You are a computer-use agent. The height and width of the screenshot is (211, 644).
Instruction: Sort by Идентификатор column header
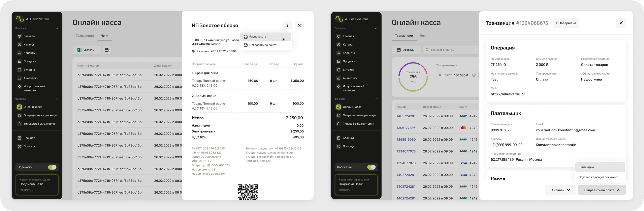coord(88,66)
